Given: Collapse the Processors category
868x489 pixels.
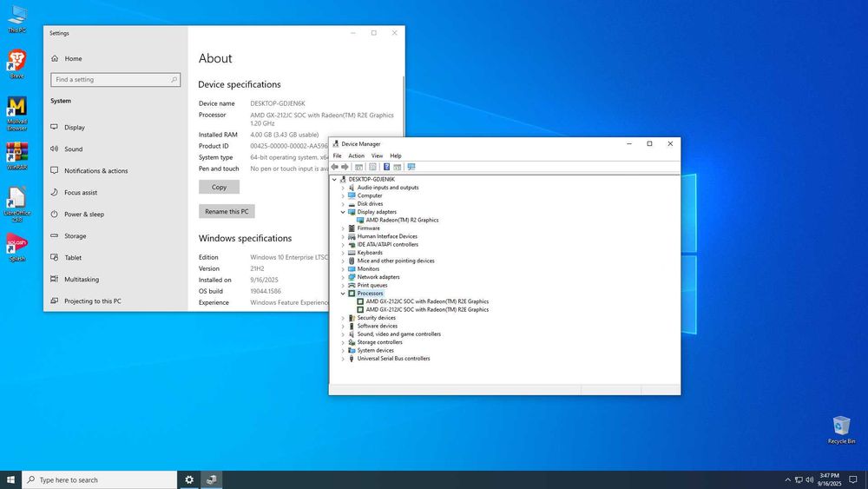Looking at the screenshot, I should point(343,294).
